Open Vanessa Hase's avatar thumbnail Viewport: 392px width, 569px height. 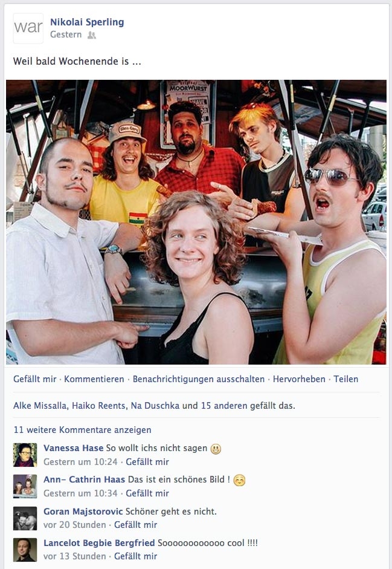25,455
